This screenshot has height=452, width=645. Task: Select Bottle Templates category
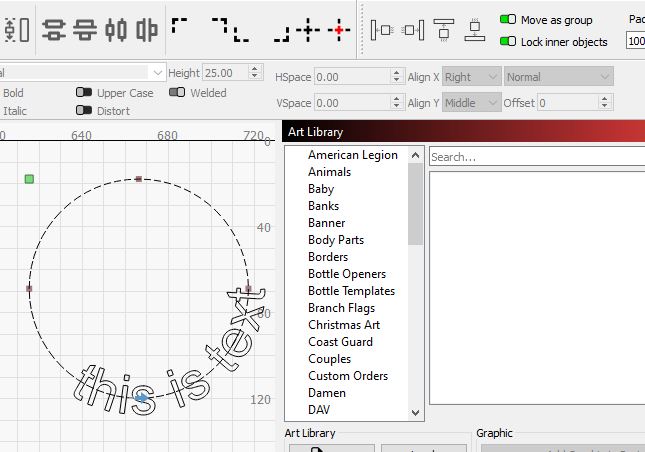[351, 291]
